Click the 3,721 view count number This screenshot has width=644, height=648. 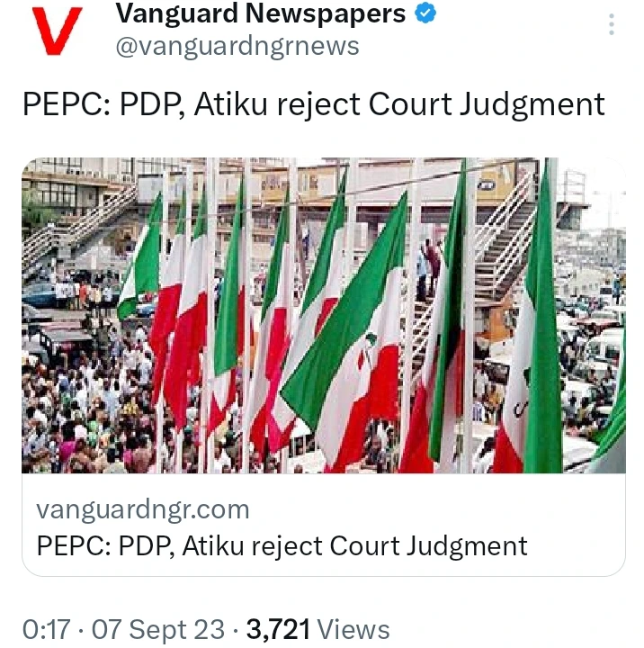click(x=278, y=629)
